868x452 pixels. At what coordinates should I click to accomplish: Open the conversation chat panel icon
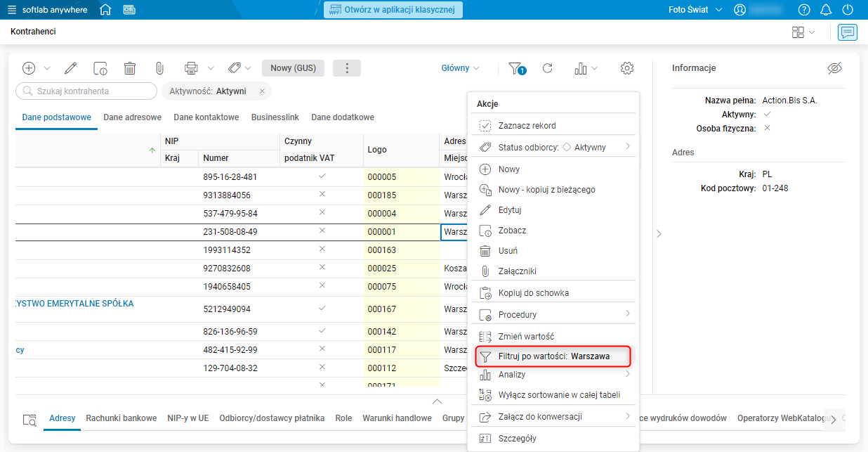coord(848,32)
